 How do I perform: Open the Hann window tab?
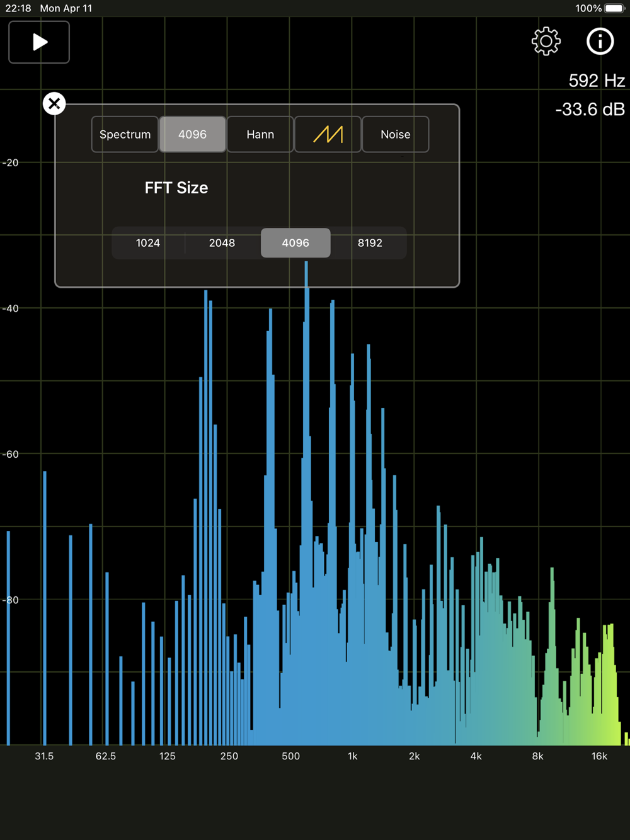(260, 134)
